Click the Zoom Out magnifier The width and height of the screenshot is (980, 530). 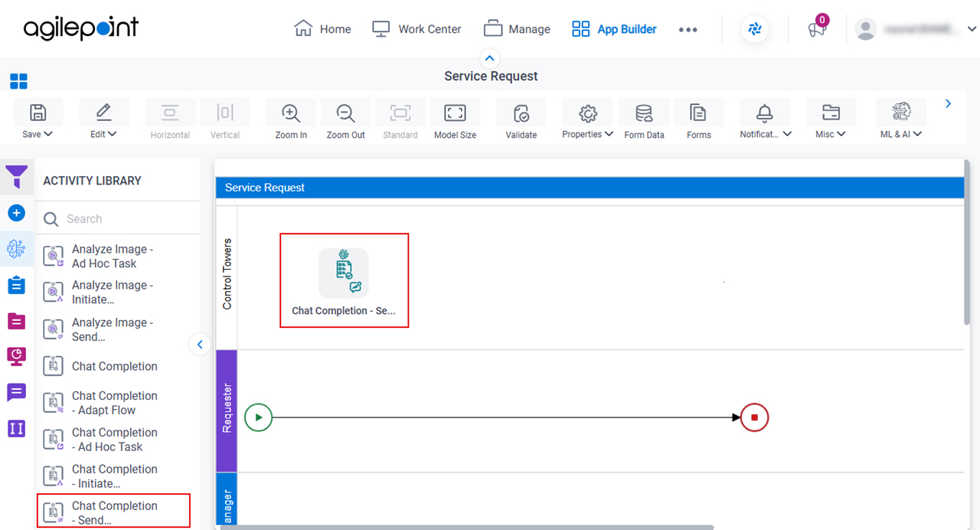pos(346,113)
